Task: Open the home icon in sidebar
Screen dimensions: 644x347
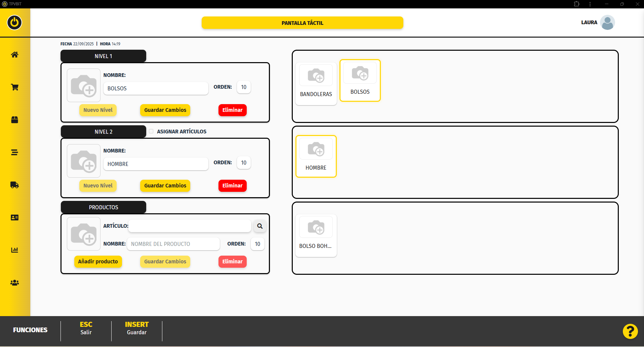Action: coord(14,55)
